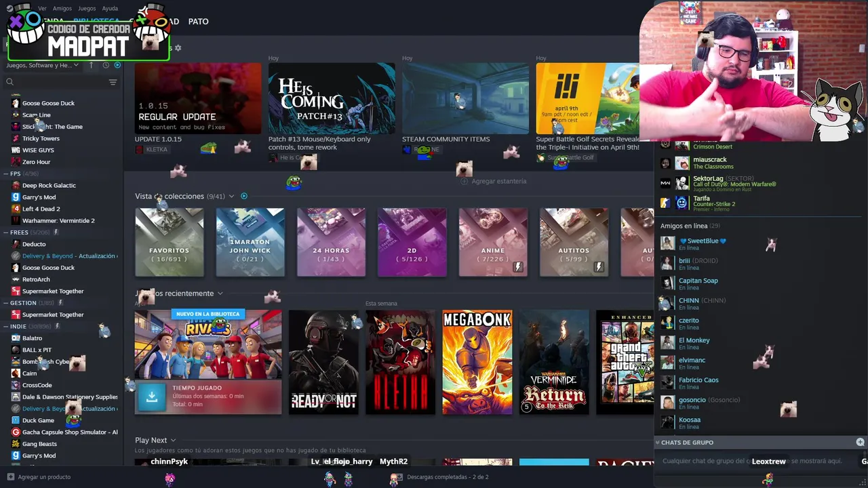Open the recently played shelf dropdown
The width and height of the screenshot is (868, 488).
[x=220, y=293]
